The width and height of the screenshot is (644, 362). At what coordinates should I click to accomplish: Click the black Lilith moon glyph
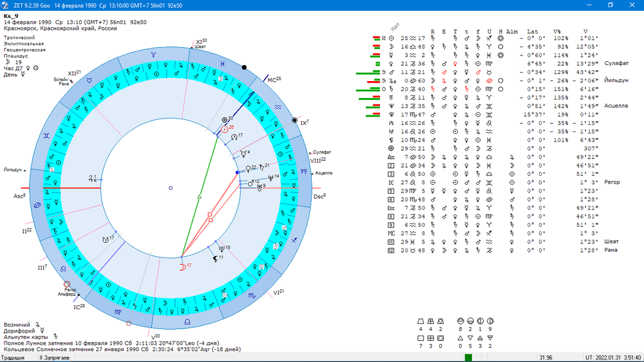coord(216,258)
